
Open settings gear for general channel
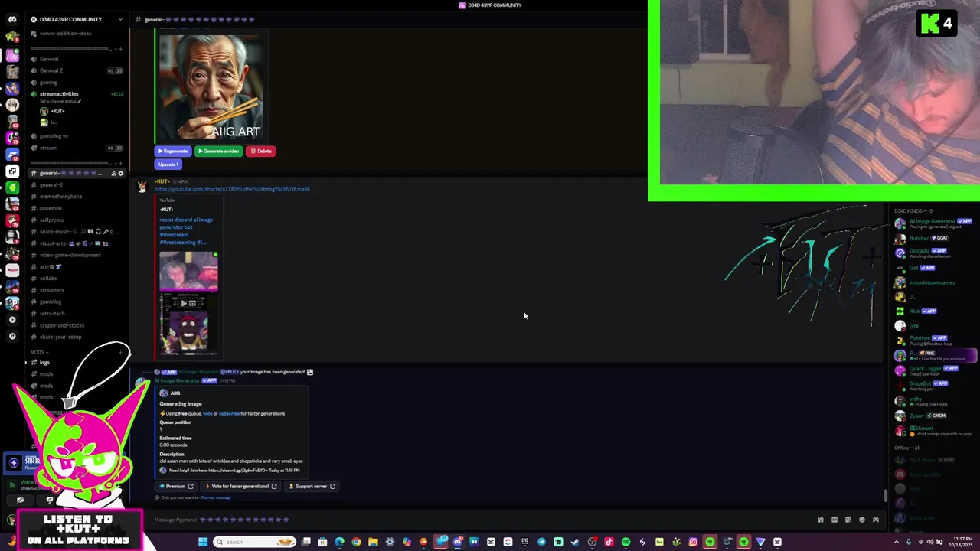pos(120,174)
